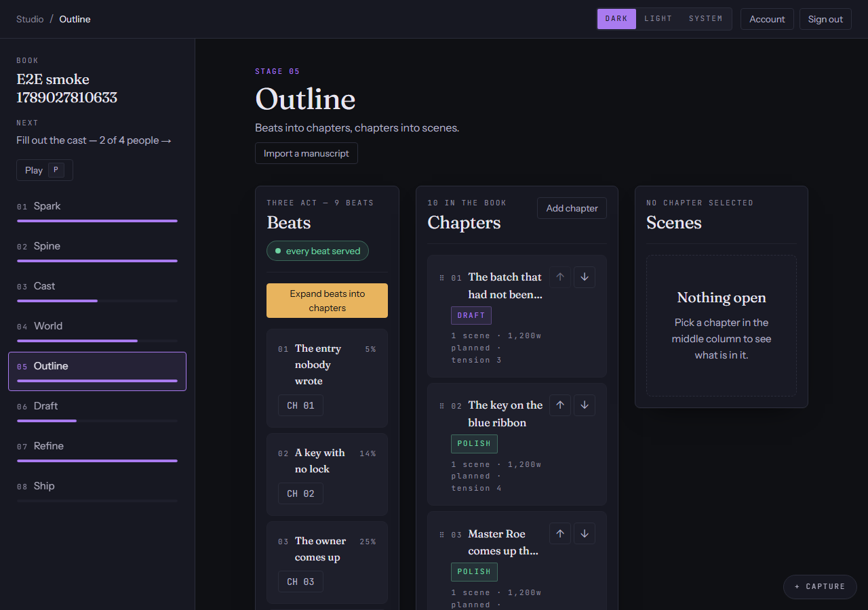
Task: Open the Capture button
Action: [x=820, y=586]
